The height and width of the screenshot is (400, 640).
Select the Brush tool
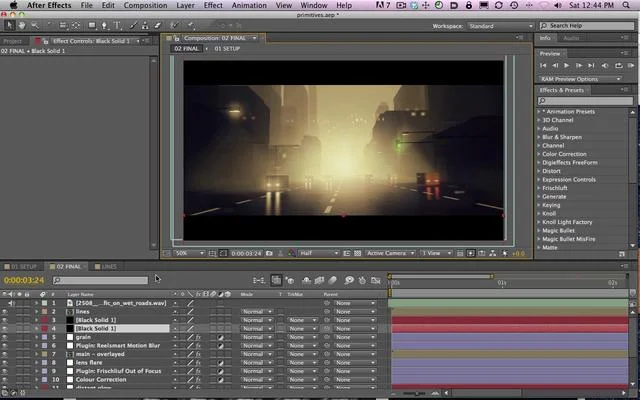[133, 25]
